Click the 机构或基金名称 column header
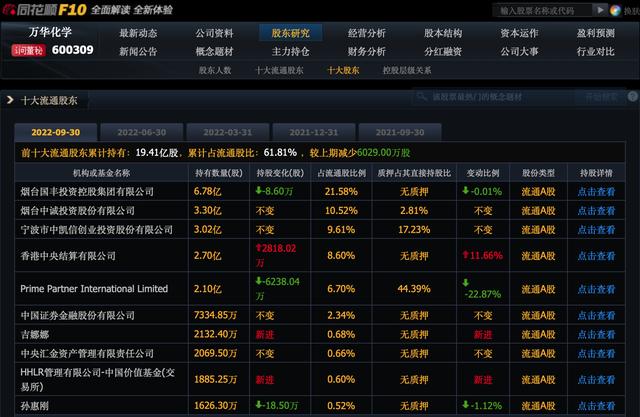Viewport: 640px width, 417px height. pos(101,173)
